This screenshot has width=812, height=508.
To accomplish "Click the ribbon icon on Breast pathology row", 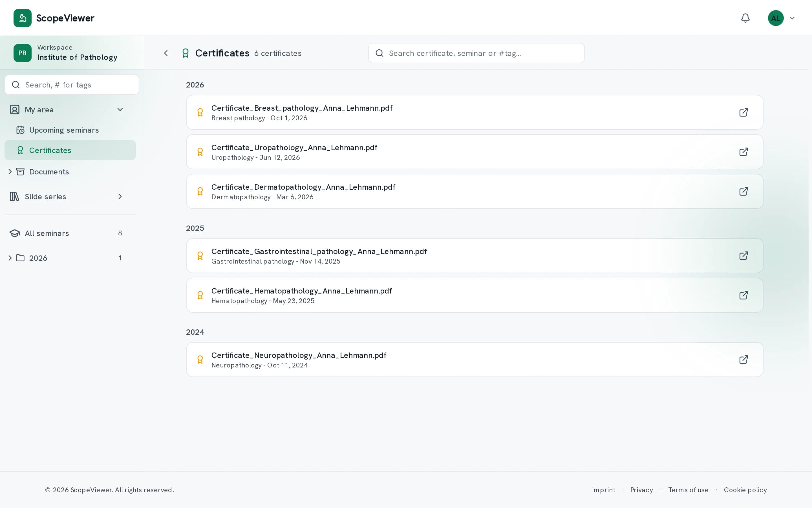I will 200,112.
